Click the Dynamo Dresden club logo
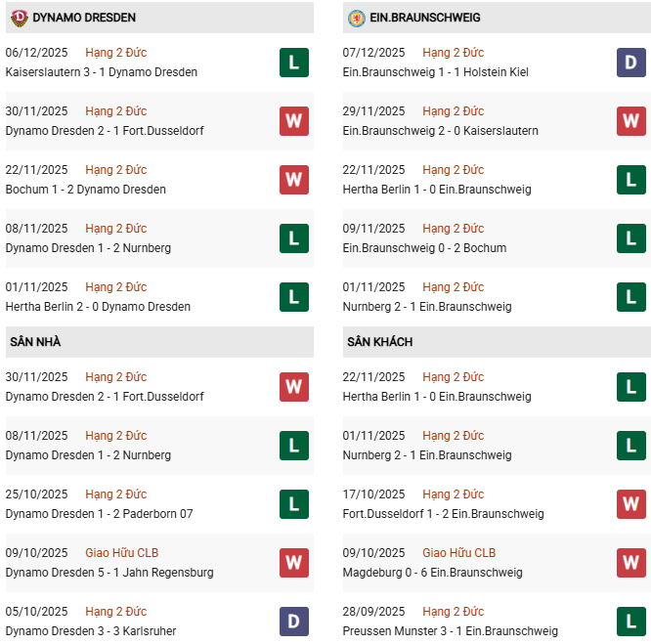 pyautogui.click(x=19, y=18)
